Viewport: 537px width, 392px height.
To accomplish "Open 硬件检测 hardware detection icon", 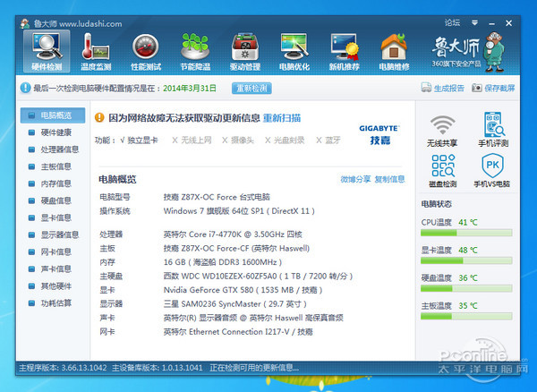I will (47, 51).
